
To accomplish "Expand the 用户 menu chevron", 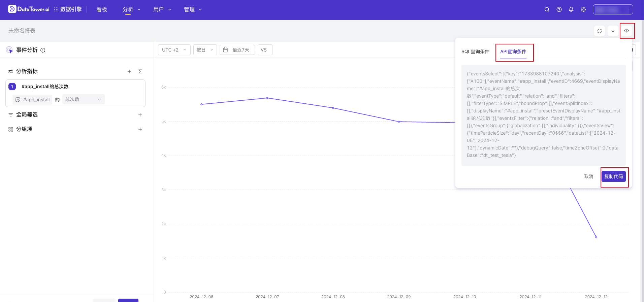I will [x=169, y=10].
